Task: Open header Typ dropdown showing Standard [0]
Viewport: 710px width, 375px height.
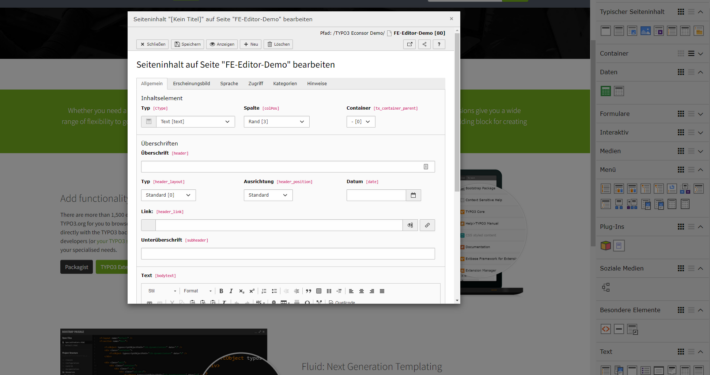Action: point(168,195)
